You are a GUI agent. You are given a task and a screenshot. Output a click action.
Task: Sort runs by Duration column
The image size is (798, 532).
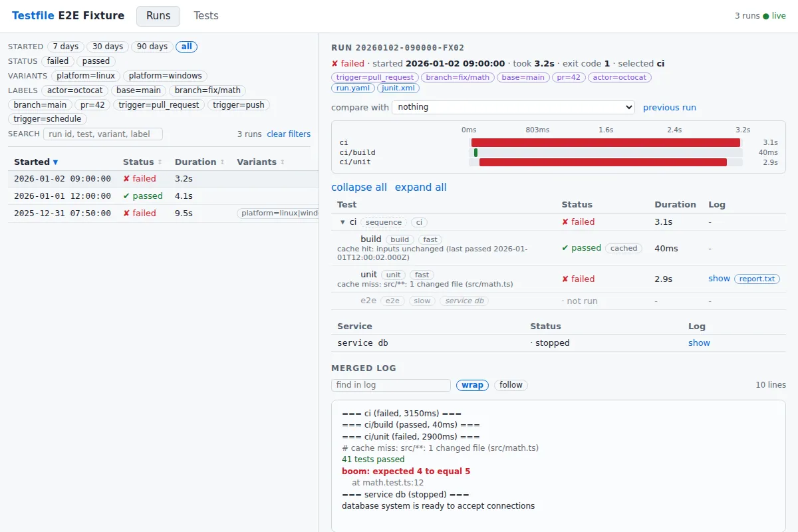coord(199,162)
